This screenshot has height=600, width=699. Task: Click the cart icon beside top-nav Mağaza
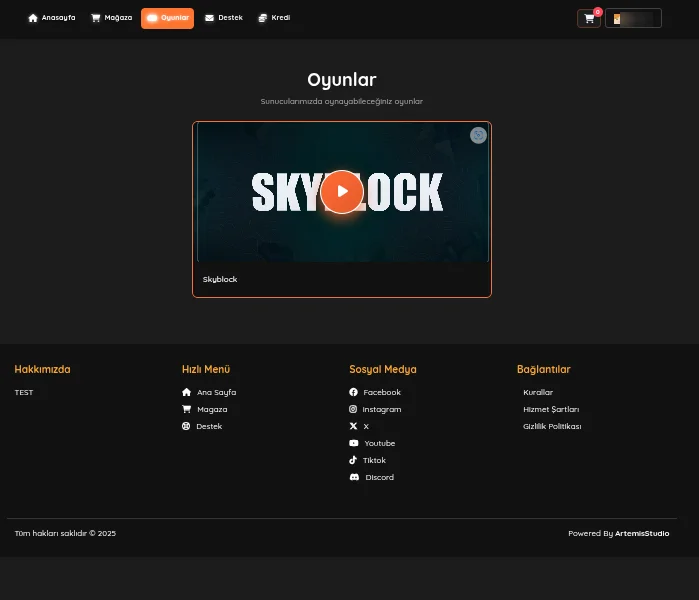(95, 18)
